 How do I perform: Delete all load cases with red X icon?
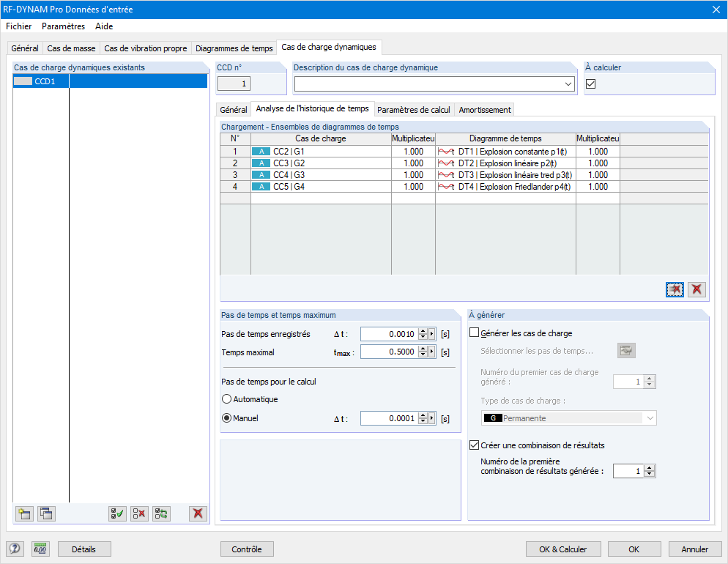(x=197, y=513)
